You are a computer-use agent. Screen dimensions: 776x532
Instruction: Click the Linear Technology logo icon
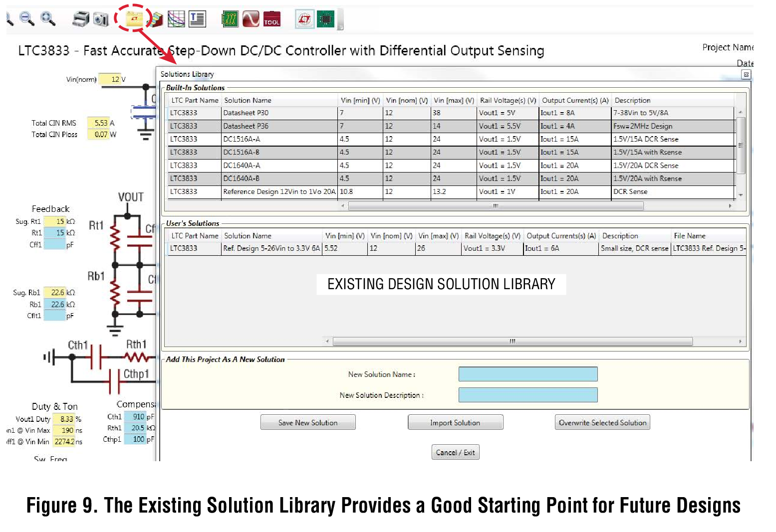point(304,19)
